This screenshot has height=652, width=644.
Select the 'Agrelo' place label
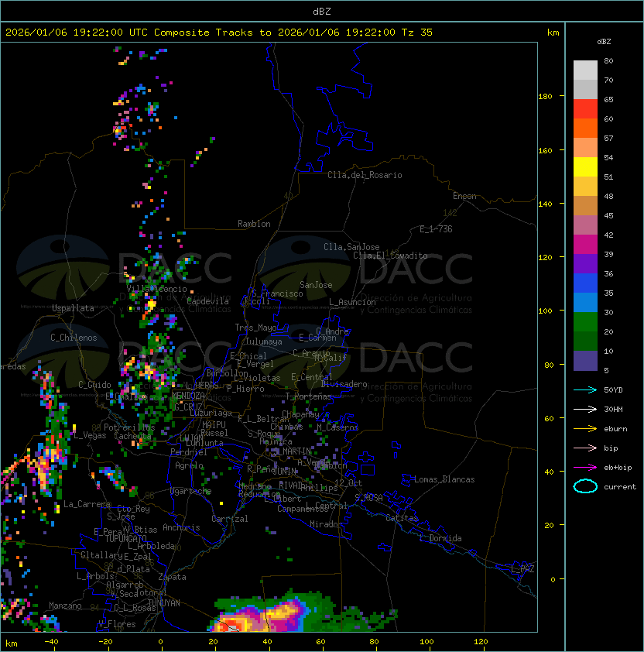click(189, 465)
